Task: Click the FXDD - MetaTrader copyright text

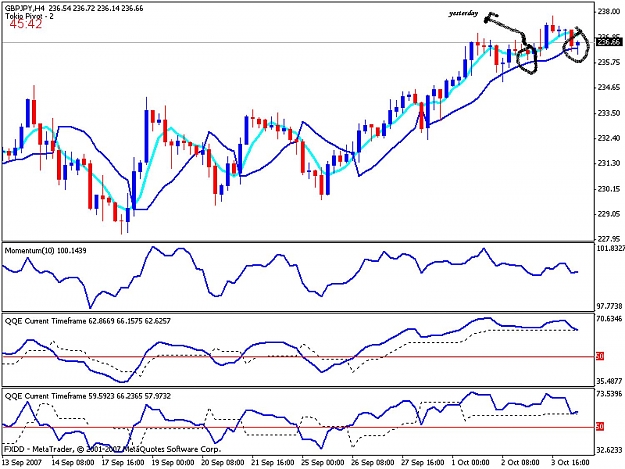Action: [x=112, y=449]
